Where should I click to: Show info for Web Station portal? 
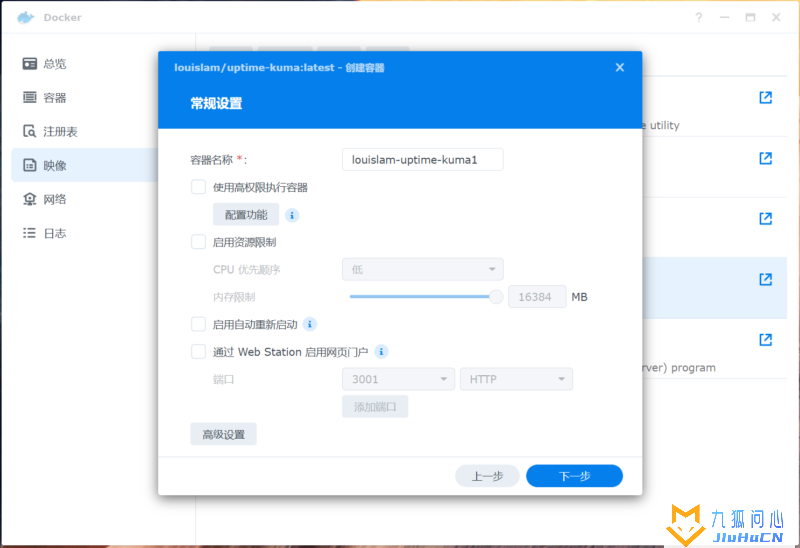click(x=381, y=352)
